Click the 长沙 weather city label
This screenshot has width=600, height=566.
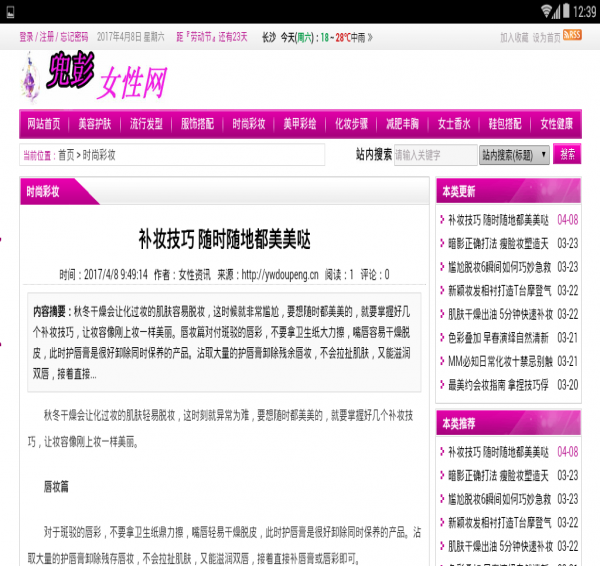point(269,38)
